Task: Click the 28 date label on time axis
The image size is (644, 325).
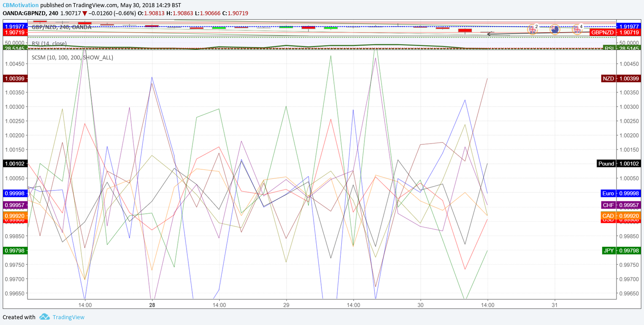Action: pyautogui.click(x=152, y=305)
